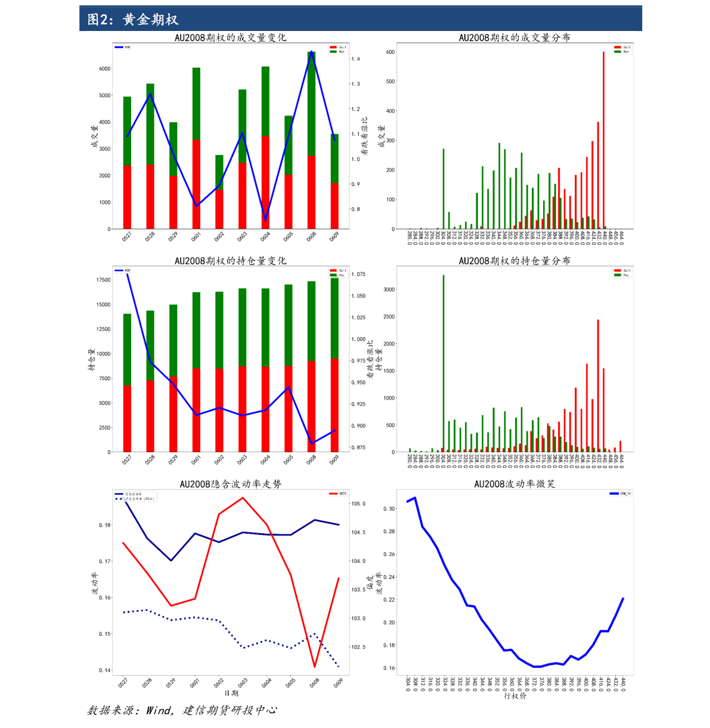The height and width of the screenshot is (728, 710).
Task: Click the tallest green bar in 持仓量分布 chart
Action: (x=443, y=363)
